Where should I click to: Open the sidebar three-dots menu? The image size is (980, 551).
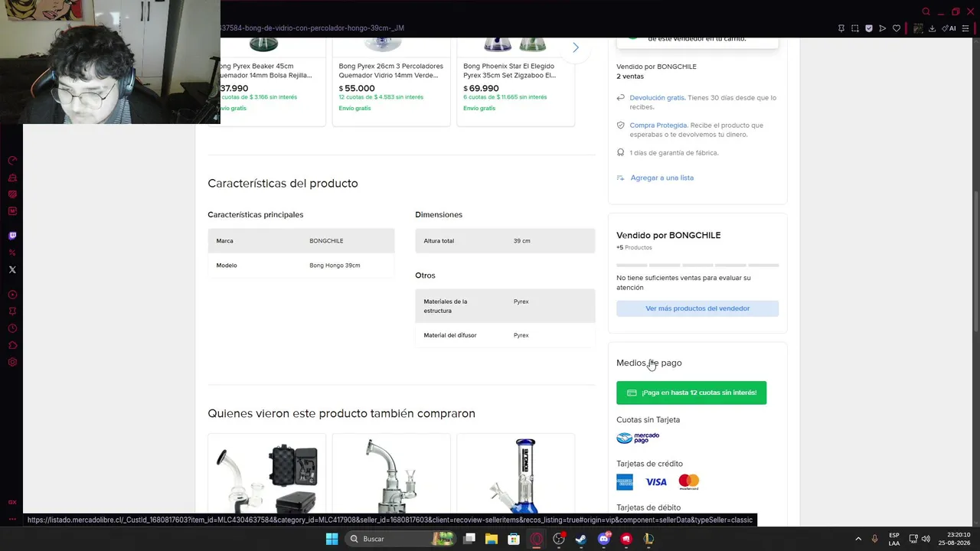[x=12, y=519]
